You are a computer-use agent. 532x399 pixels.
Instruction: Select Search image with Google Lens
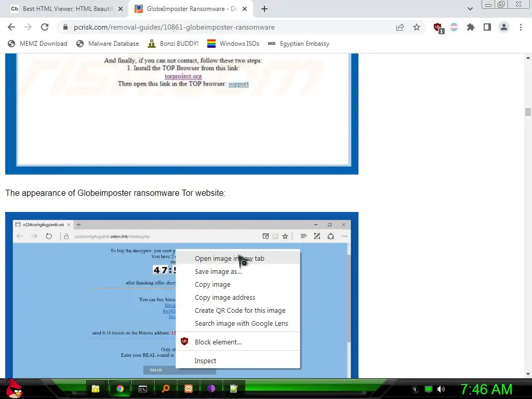[x=238, y=323]
